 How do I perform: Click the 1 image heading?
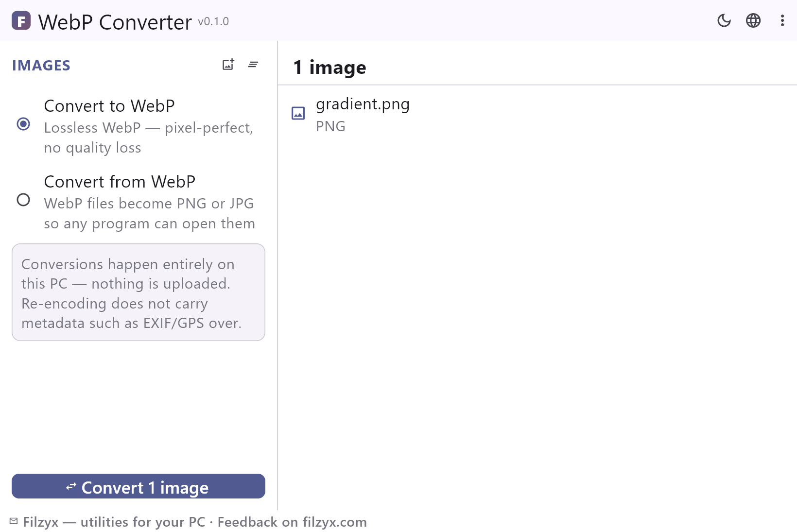(x=329, y=68)
